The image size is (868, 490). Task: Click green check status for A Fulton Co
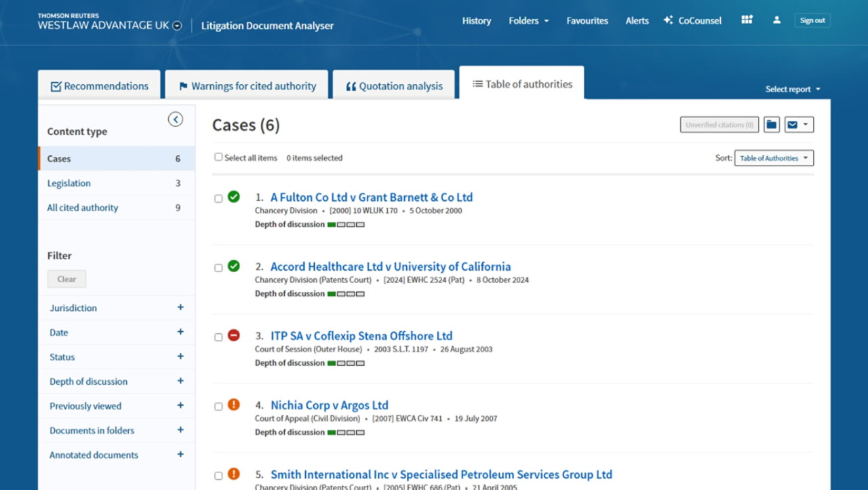(234, 197)
